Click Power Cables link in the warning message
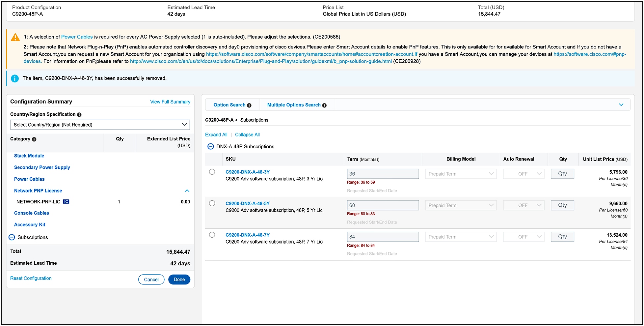This screenshot has height=326, width=644. pyautogui.click(x=77, y=37)
